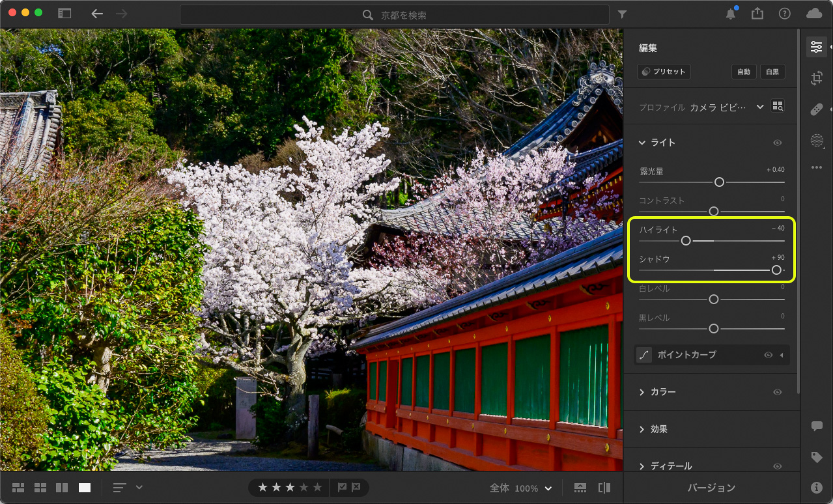
Task: Open the バージョン tab
Action: 711,488
